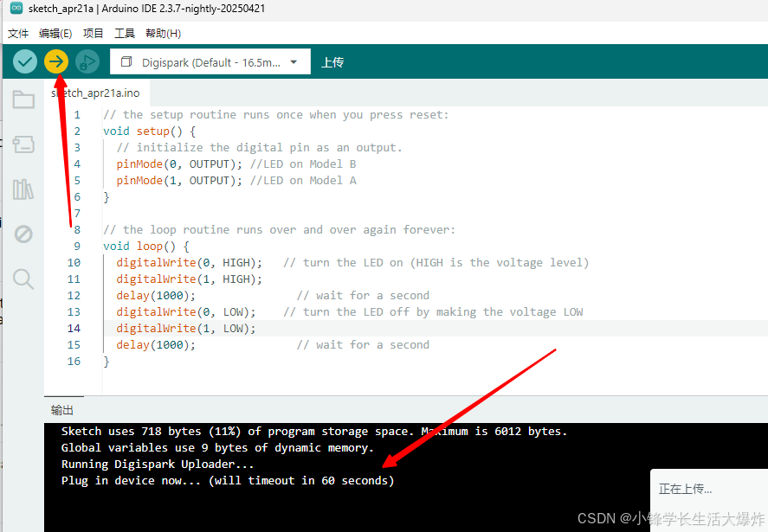Click the Start Debugging icon
768x532 pixels.
pyautogui.click(x=87, y=61)
